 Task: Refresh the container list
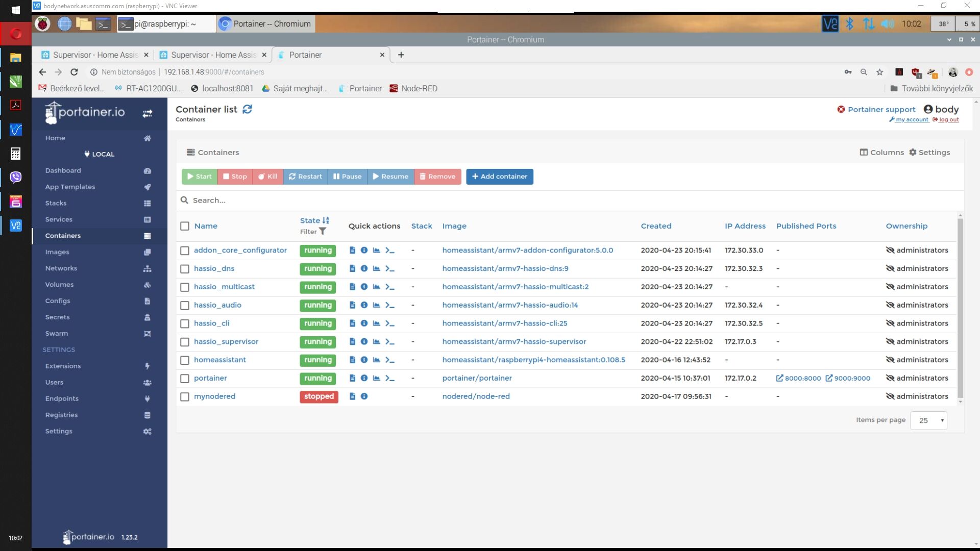(248, 109)
